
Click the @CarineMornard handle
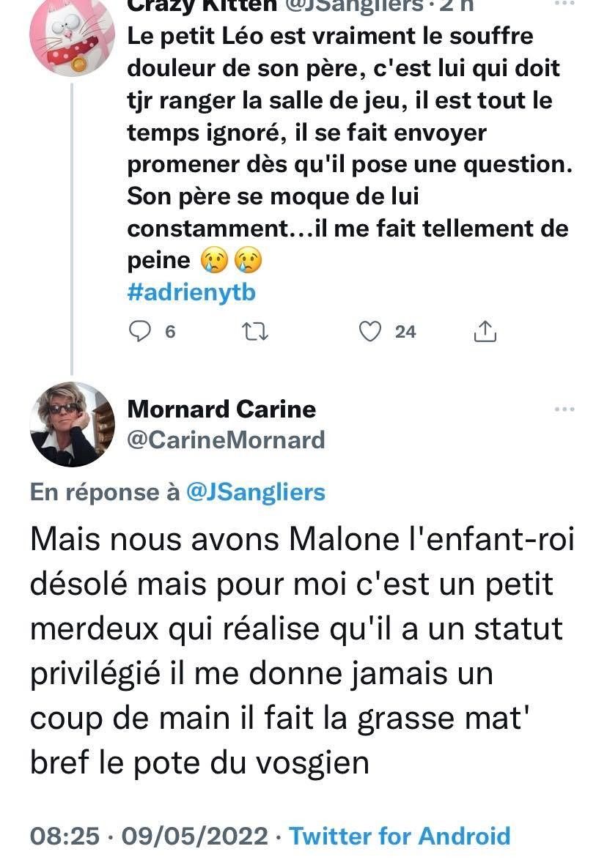226,439
